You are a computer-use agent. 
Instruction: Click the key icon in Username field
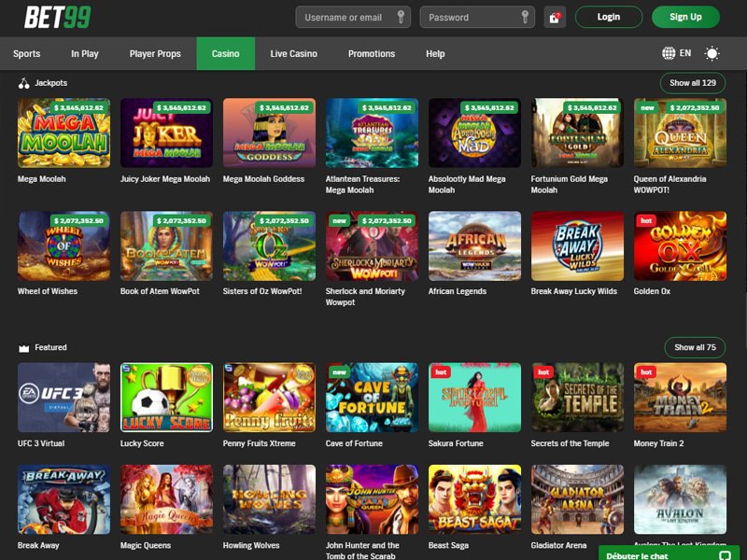[401, 17]
